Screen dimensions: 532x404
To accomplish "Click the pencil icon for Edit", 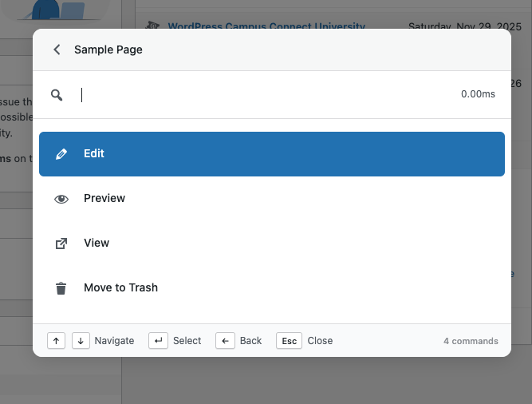I will click(61, 154).
